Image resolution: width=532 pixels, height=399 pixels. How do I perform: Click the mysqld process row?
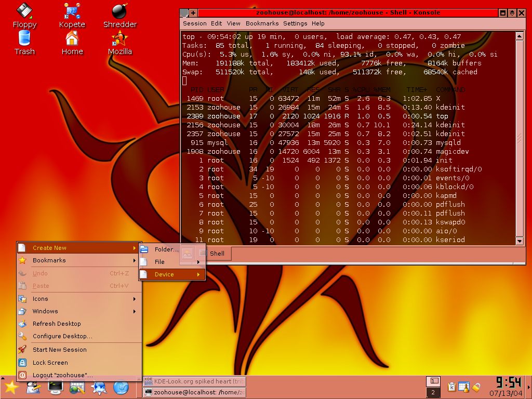tap(323, 142)
